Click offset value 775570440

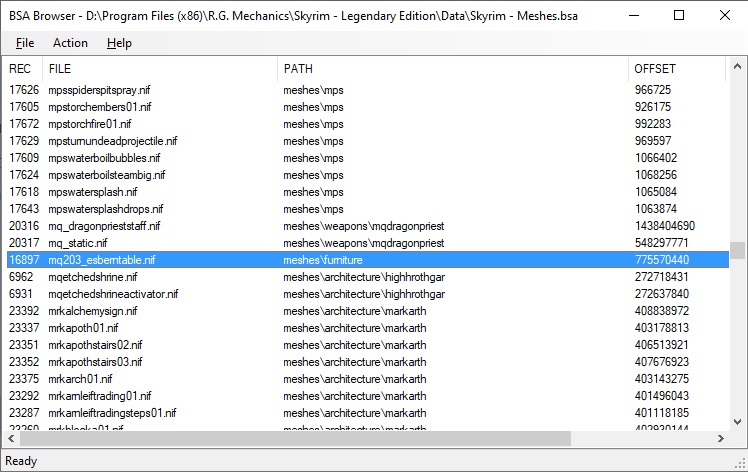click(x=662, y=260)
